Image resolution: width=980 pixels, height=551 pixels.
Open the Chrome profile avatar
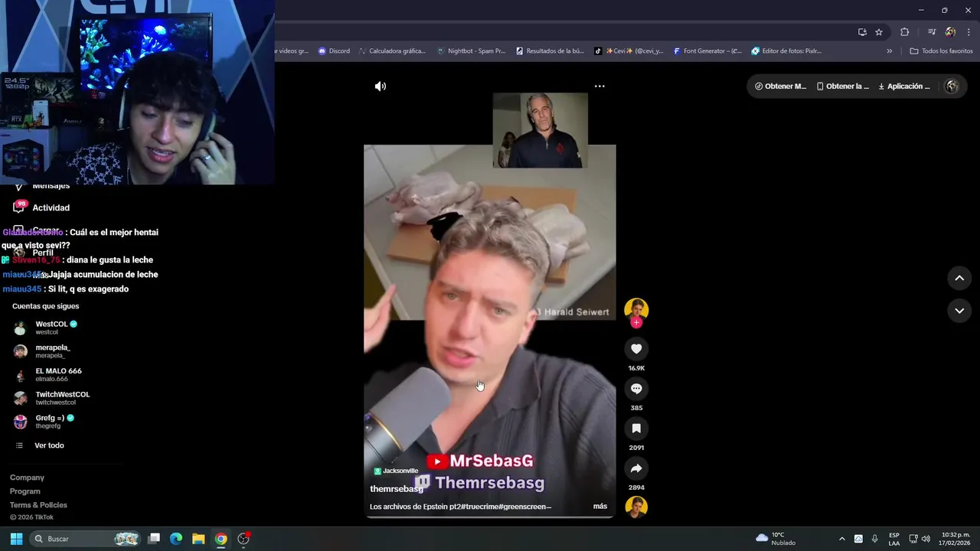(x=950, y=32)
